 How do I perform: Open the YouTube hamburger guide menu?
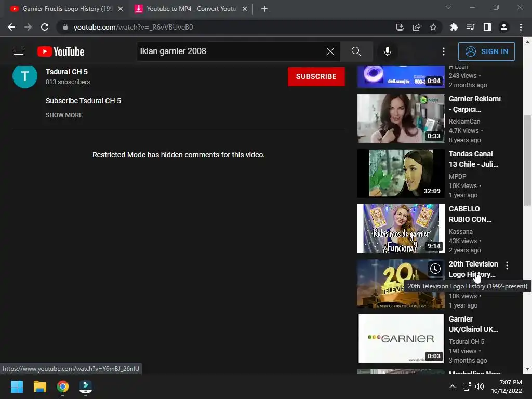19,51
